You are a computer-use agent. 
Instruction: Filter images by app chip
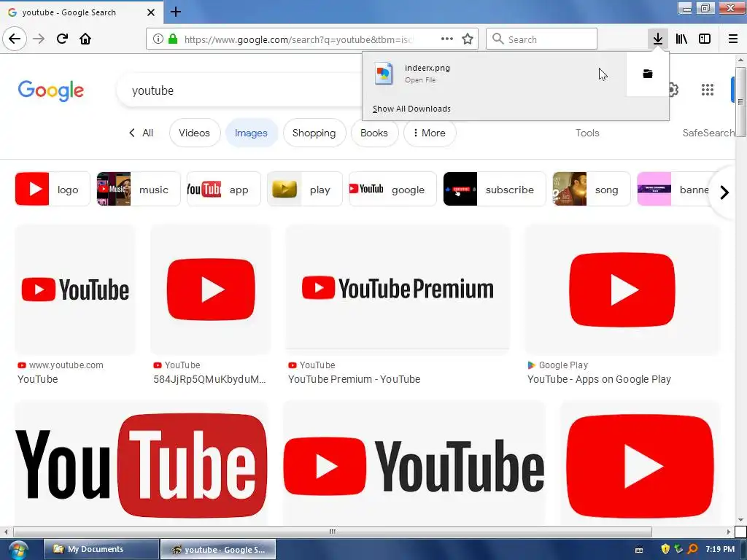(224, 189)
